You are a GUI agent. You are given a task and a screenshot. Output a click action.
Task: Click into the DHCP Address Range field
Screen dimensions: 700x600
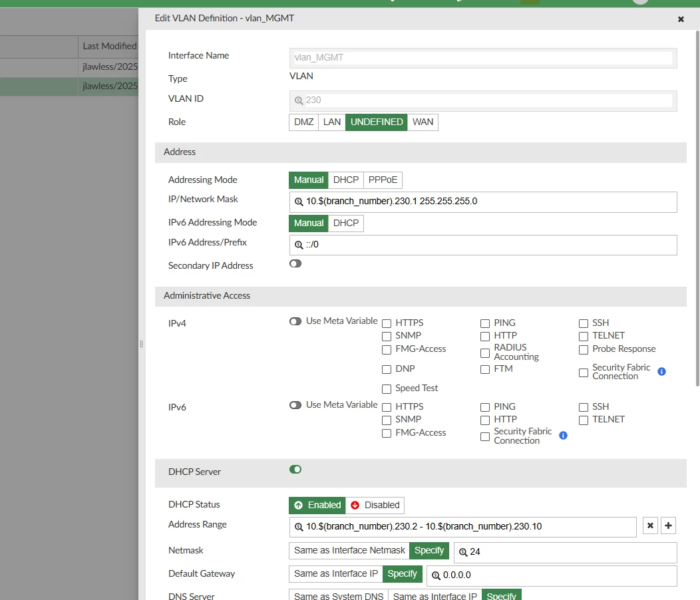click(462, 527)
